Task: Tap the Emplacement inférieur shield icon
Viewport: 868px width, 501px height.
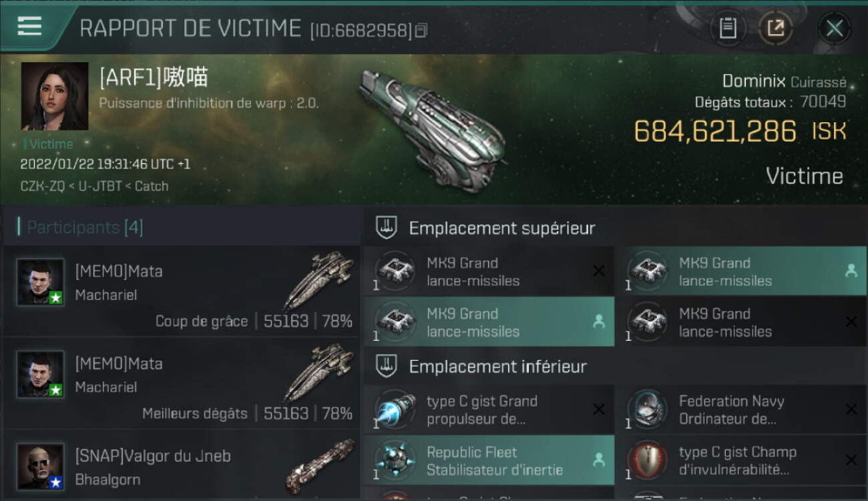Action: pos(385,366)
